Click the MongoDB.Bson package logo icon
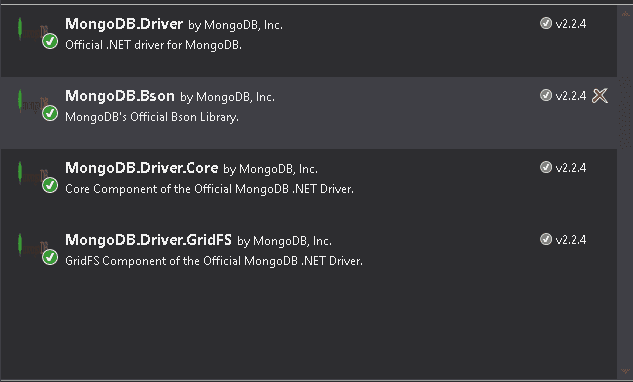 (x=33, y=103)
